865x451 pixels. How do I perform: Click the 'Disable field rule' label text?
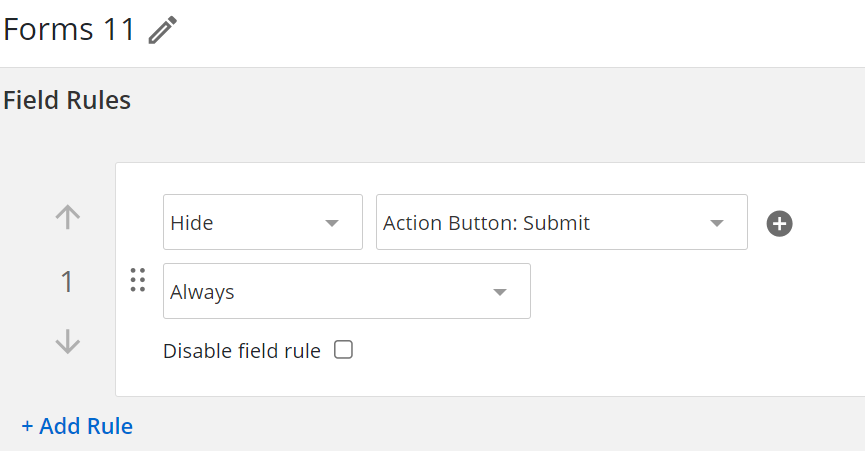(x=242, y=351)
